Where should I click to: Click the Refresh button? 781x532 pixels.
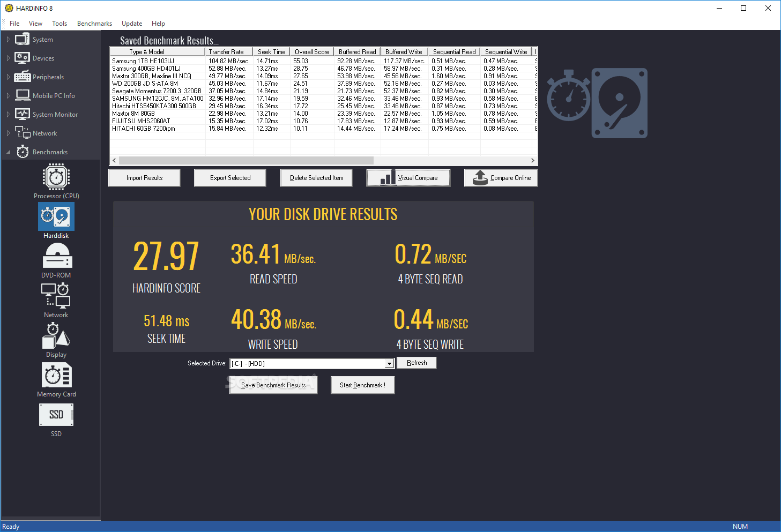pyautogui.click(x=416, y=363)
